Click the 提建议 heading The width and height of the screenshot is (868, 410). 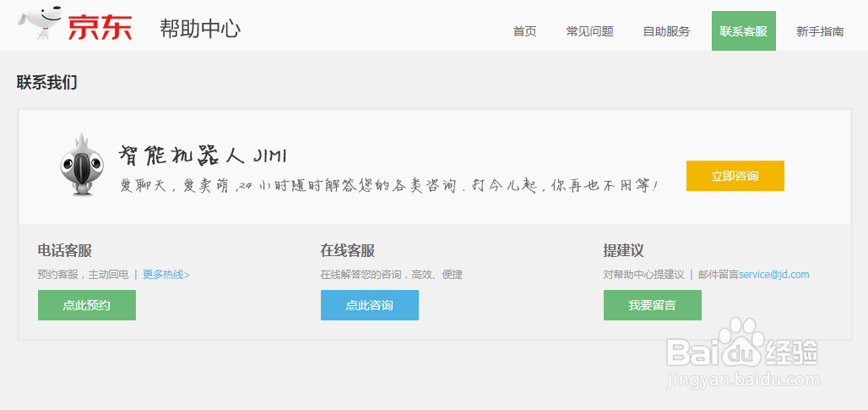click(x=623, y=251)
